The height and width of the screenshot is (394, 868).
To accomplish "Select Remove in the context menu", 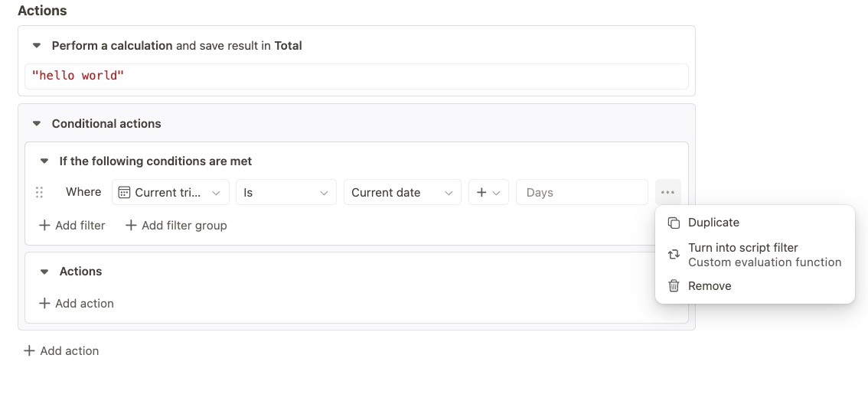I will tap(710, 286).
